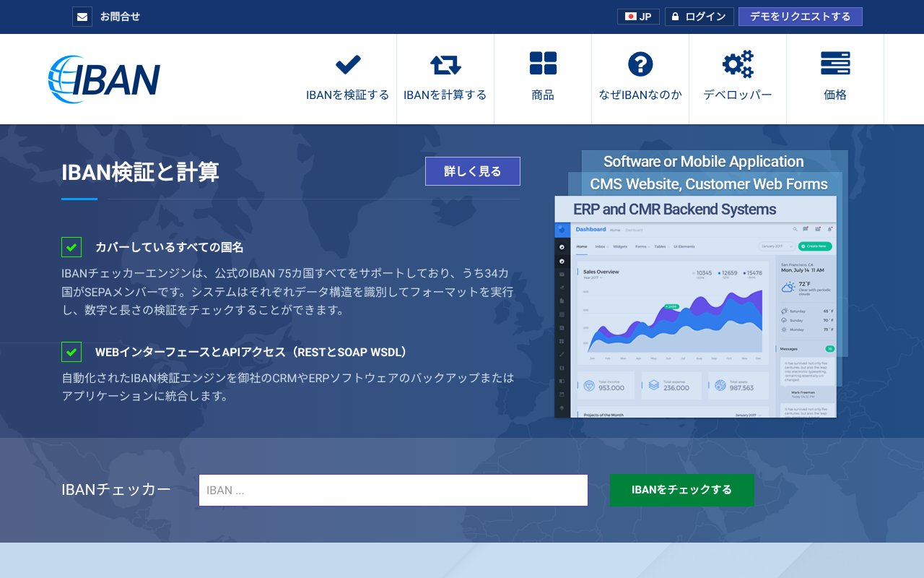Select the gears icon above デベロッパー
Screen dimensions: 924x578
tap(738, 64)
